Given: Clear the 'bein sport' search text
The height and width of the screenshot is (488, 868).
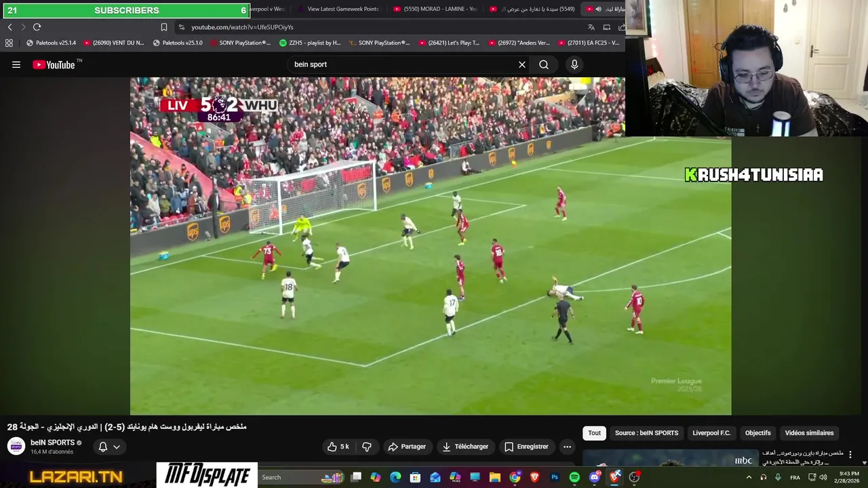Looking at the screenshot, I should point(522,64).
